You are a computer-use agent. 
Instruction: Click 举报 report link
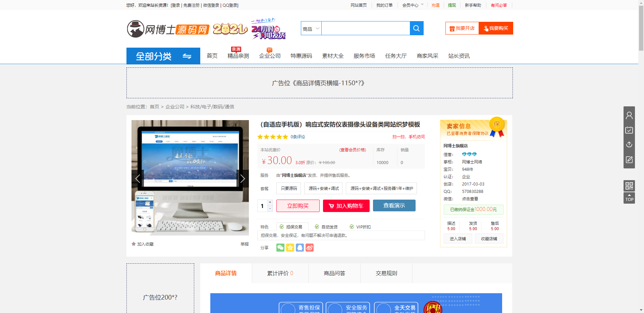coord(245,244)
